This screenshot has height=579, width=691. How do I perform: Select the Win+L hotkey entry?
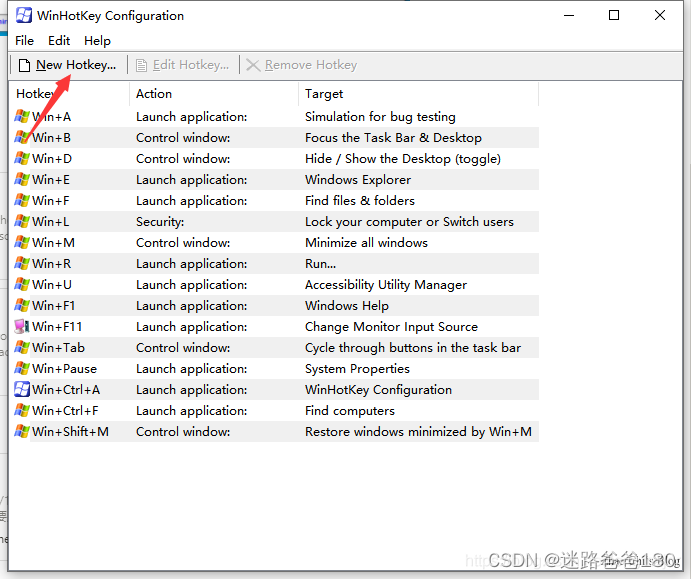[x=50, y=222]
